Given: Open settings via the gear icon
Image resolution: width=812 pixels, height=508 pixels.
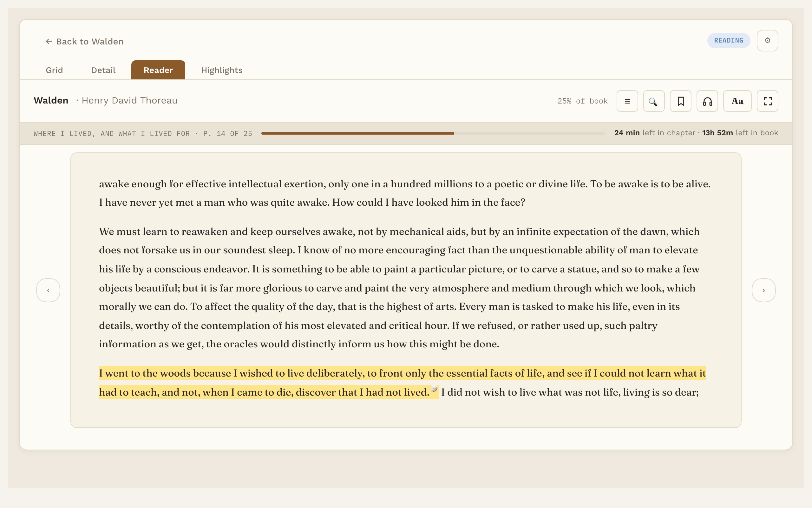Looking at the screenshot, I should (767, 40).
